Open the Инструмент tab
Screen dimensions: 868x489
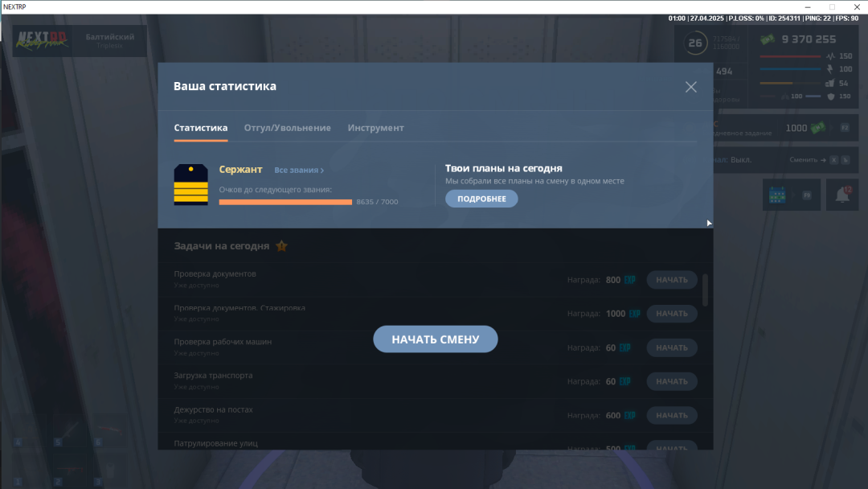pyautogui.click(x=375, y=128)
